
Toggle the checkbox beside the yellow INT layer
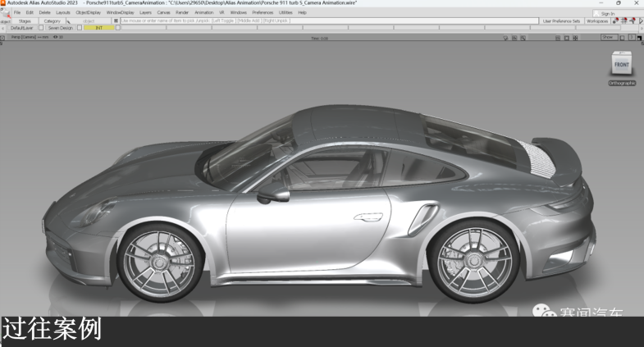pyautogui.click(x=118, y=28)
